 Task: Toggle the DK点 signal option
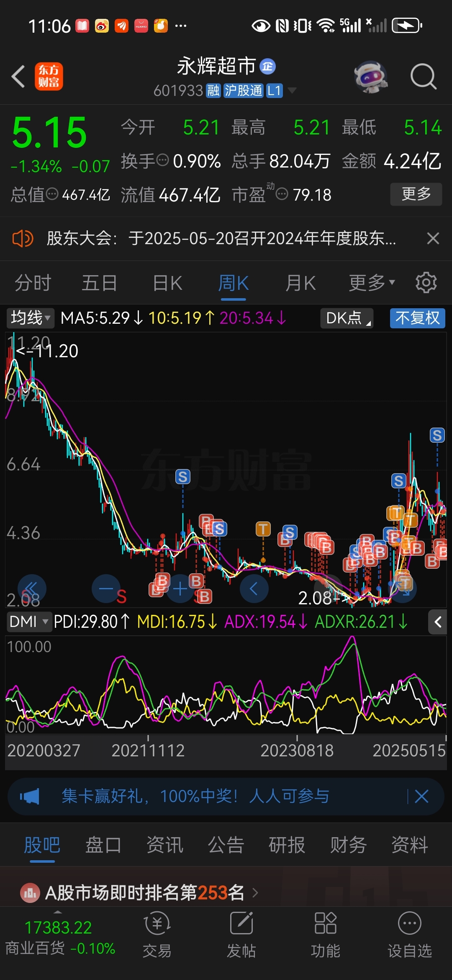coord(347,318)
